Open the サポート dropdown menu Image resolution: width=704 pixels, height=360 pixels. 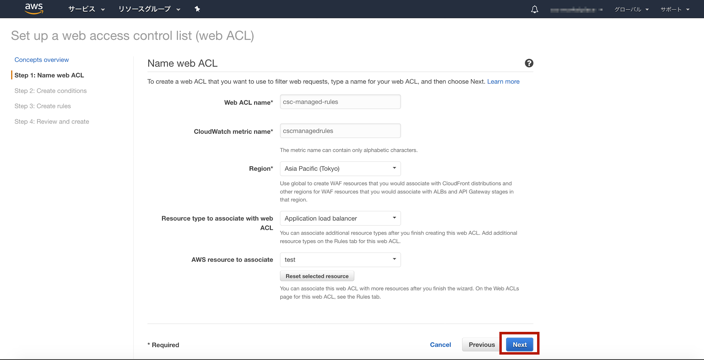(x=675, y=9)
